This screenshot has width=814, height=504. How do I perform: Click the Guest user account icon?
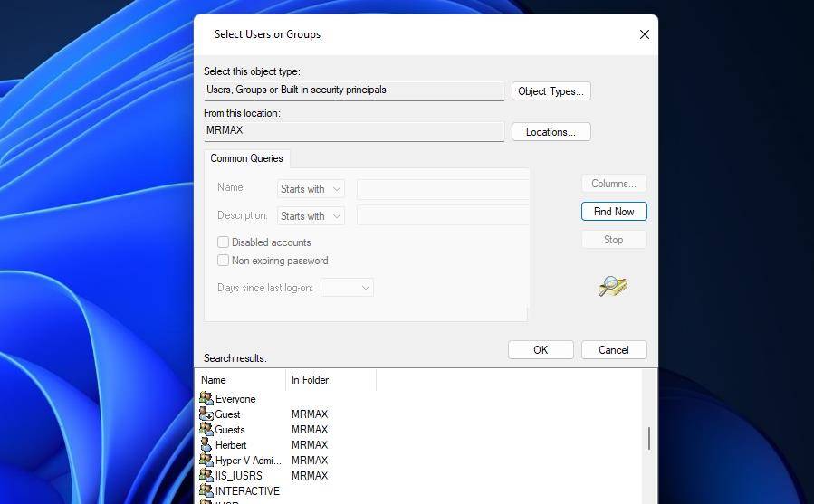pyautogui.click(x=206, y=414)
